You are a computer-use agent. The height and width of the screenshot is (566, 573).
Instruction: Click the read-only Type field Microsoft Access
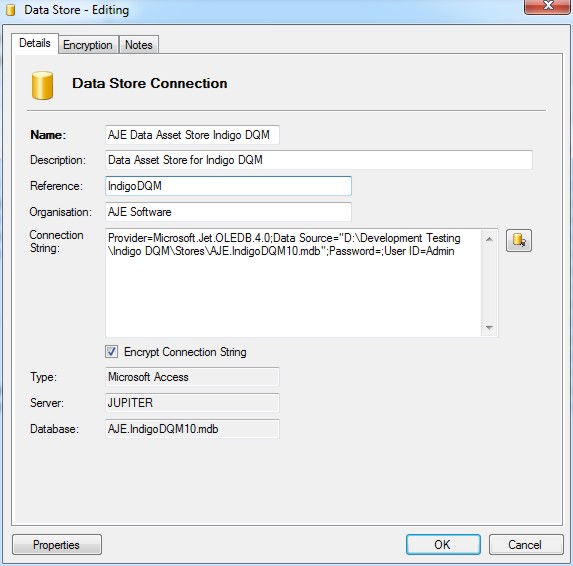coord(192,377)
